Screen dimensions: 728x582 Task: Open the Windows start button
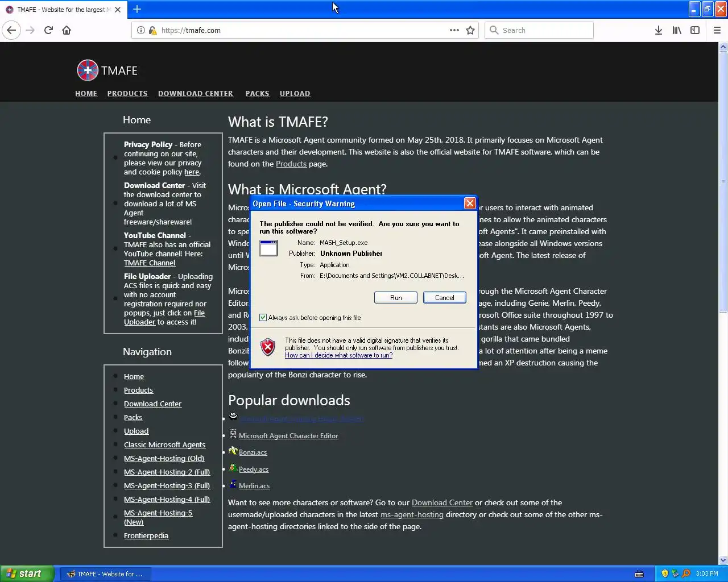27,573
